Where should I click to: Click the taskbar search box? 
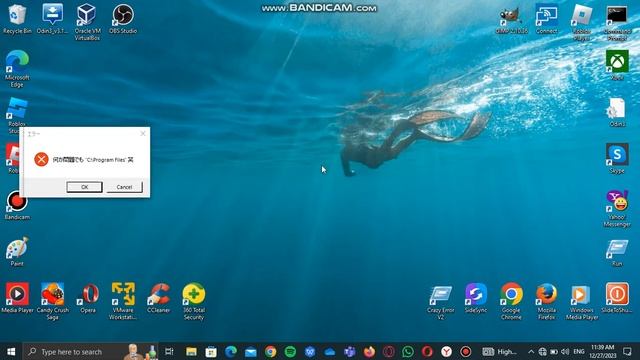(90, 351)
